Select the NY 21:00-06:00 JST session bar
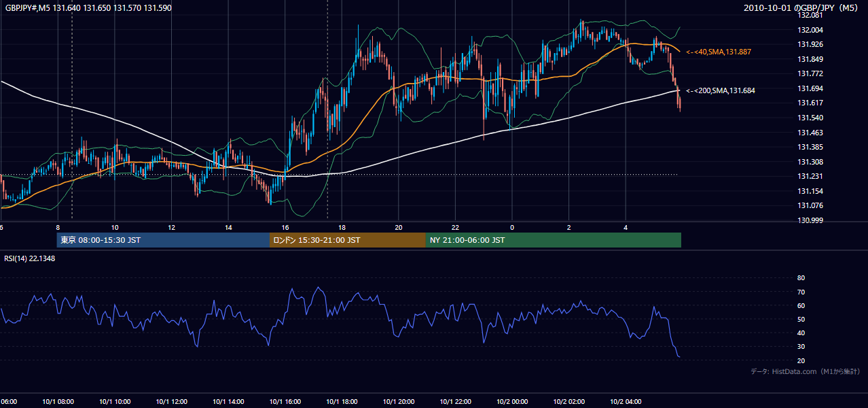Image resolution: width=868 pixels, height=408 pixels. coord(554,240)
